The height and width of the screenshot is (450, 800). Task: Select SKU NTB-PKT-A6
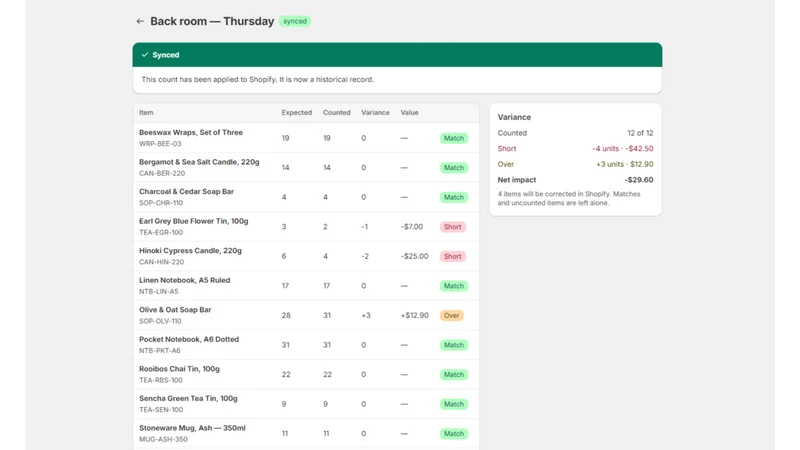tap(160, 351)
